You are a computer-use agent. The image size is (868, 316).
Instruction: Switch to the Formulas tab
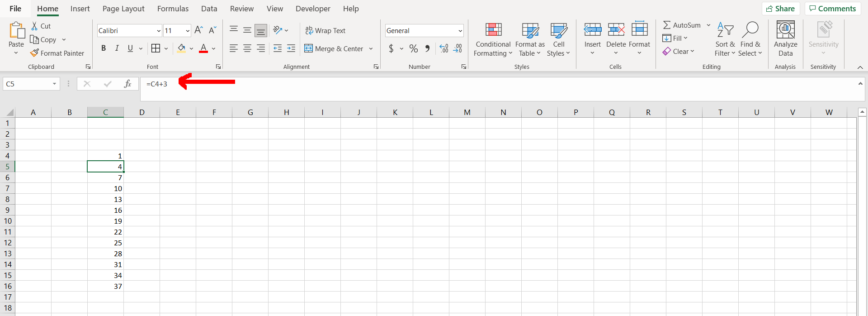173,9
